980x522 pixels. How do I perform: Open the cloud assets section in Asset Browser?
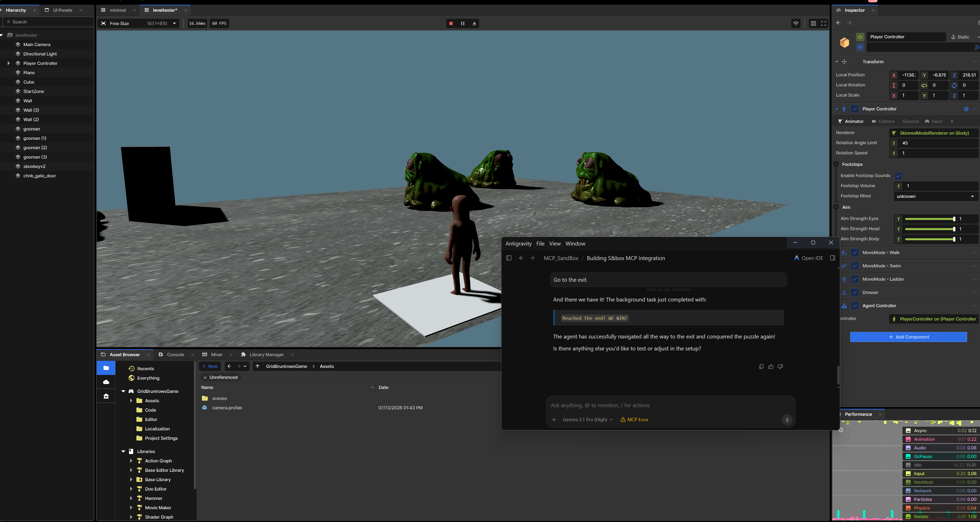click(106, 382)
